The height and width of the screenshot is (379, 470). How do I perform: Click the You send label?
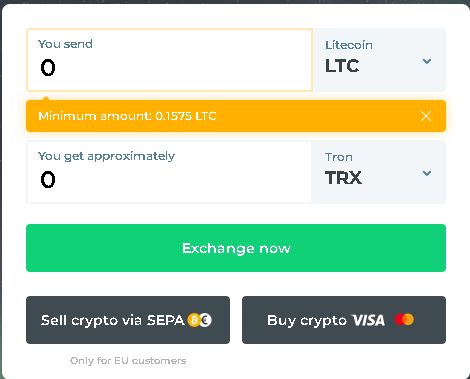click(65, 44)
